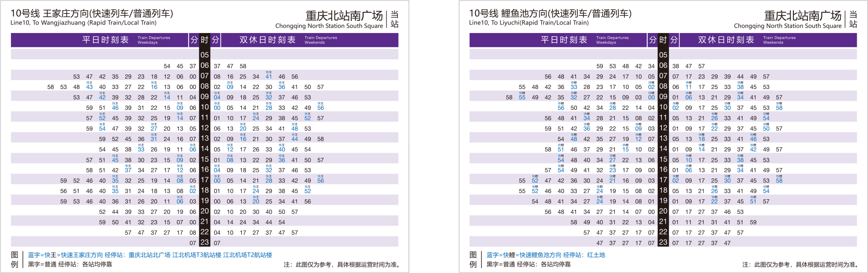868x273 pixels.
Task: Click hour 12 in the Wangjiazhuang timetable
Action: tap(205, 128)
